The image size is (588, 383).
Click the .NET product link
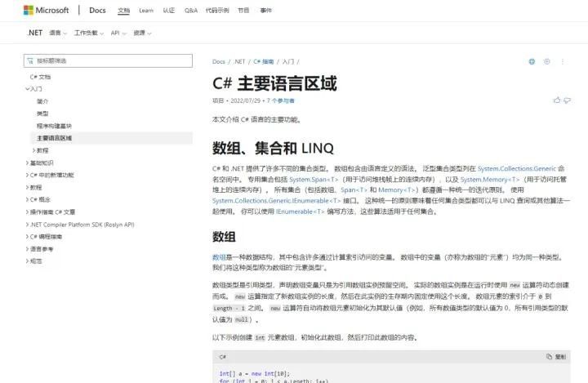pyautogui.click(x=35, y=33)
